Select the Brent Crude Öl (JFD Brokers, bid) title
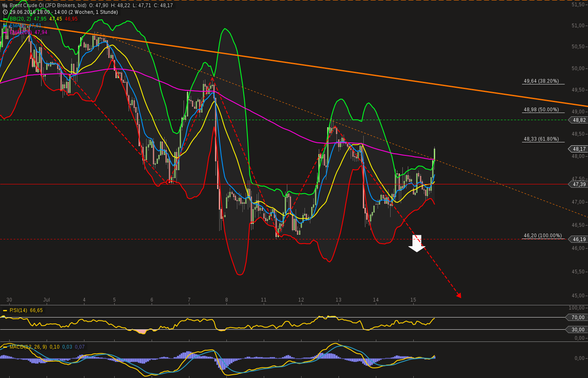 (48, 5)
